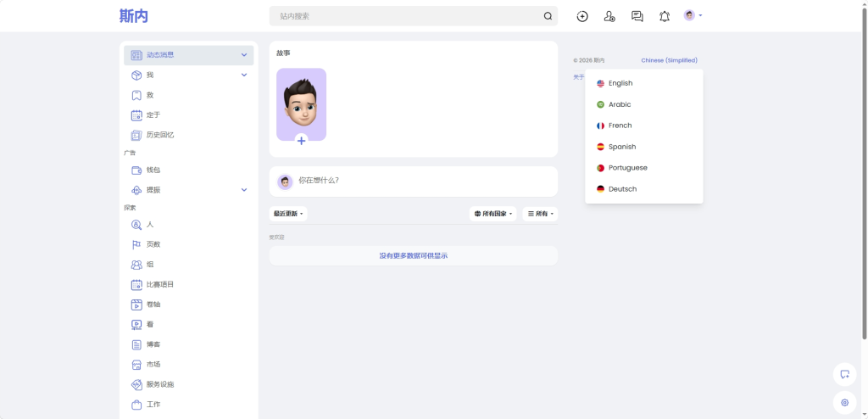Image resolution: width=868 pixels, height=419 pixels.
Task: Open the notifications bell icon
Action: [x=665, y=16]
